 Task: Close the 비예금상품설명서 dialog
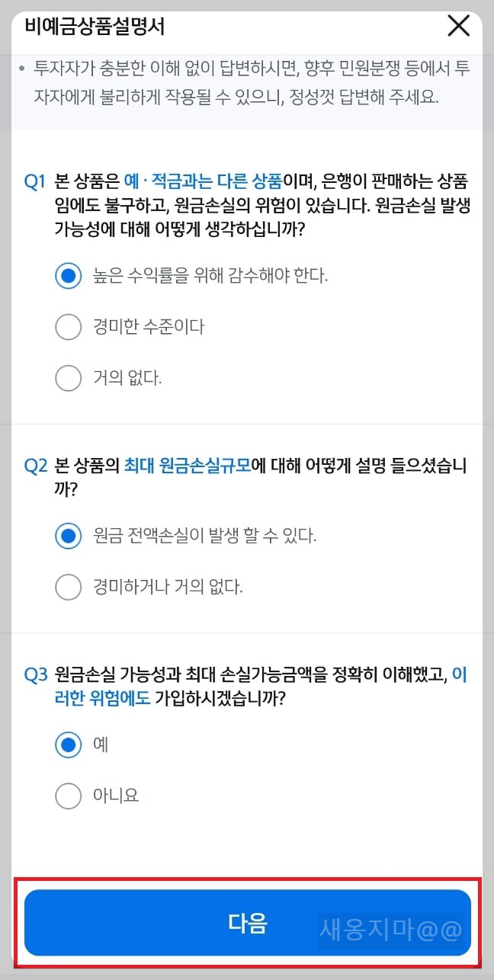click(458, 25)
